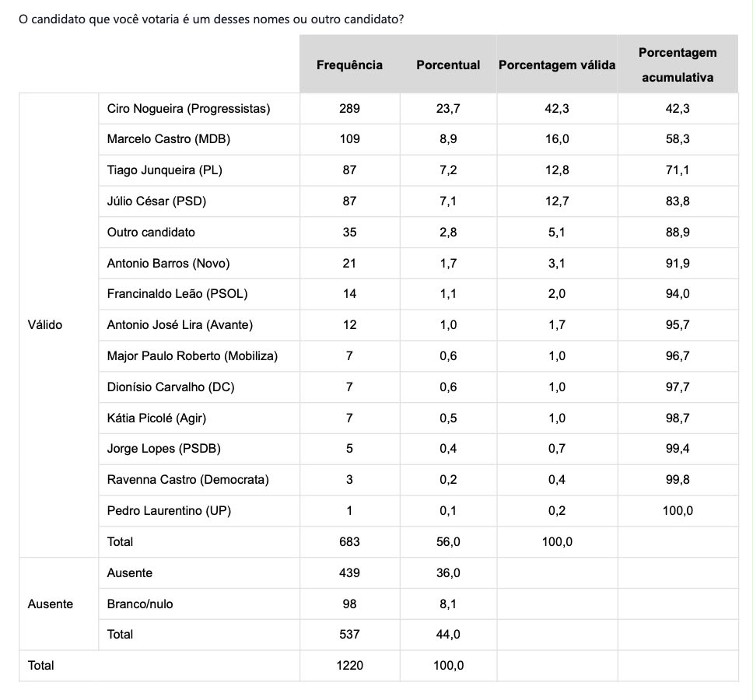Click Francinaldo Leão (PSOL) label

177,294
